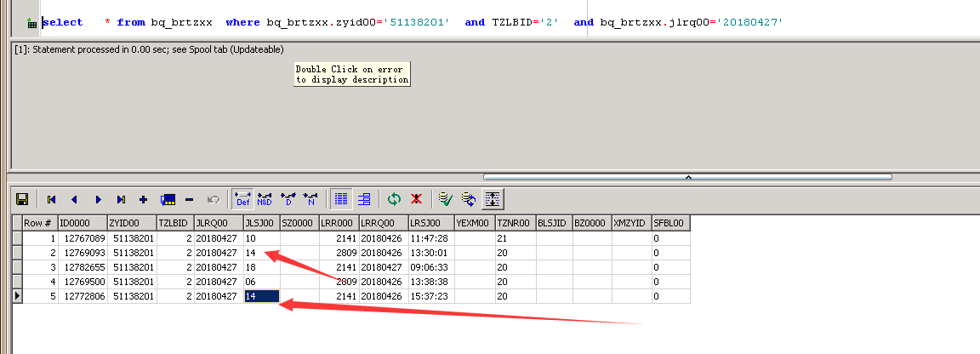Click the save (floppy disk) icon
The height and width of the screenshot is (354, 980).
22,199
